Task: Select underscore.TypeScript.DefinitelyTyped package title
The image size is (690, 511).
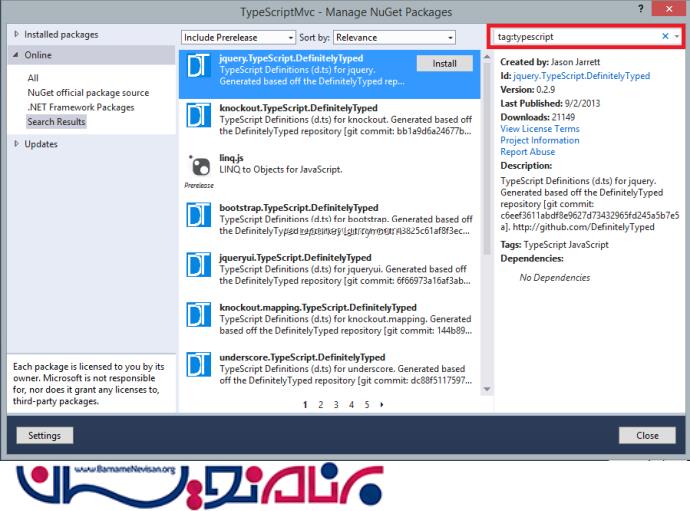Action: (x=302, y=357)
